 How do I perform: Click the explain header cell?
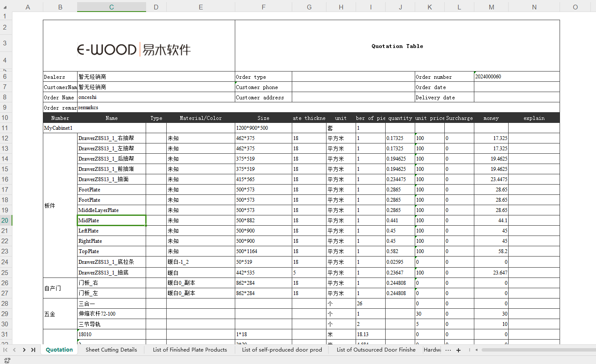[534, 118]
